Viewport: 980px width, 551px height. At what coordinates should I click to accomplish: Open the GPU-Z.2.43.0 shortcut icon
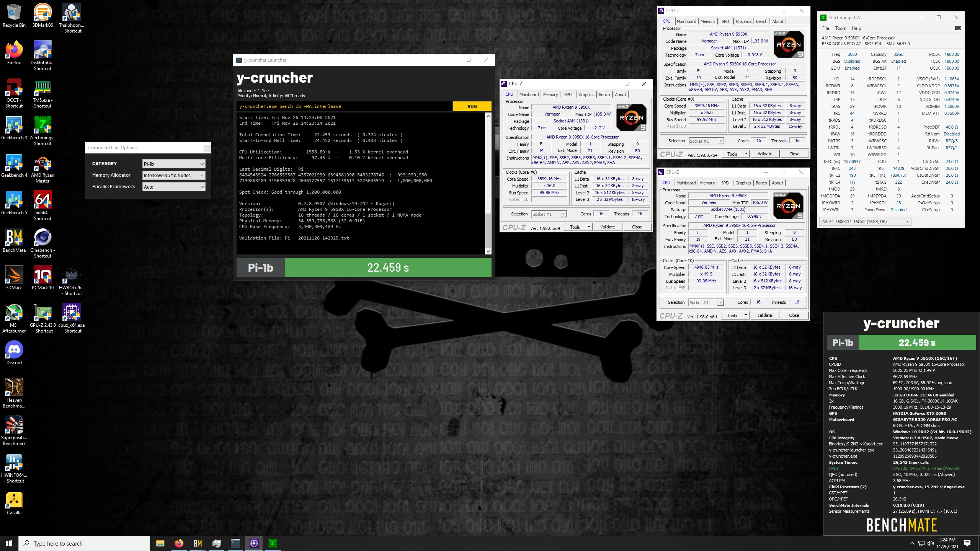[42, 318]
